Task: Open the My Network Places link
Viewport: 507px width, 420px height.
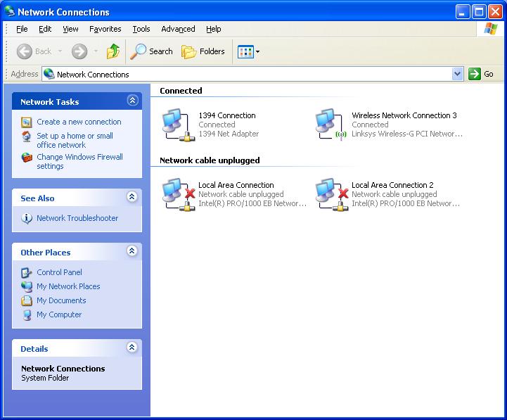Action: pyautogui.click(x=68, y=286)
